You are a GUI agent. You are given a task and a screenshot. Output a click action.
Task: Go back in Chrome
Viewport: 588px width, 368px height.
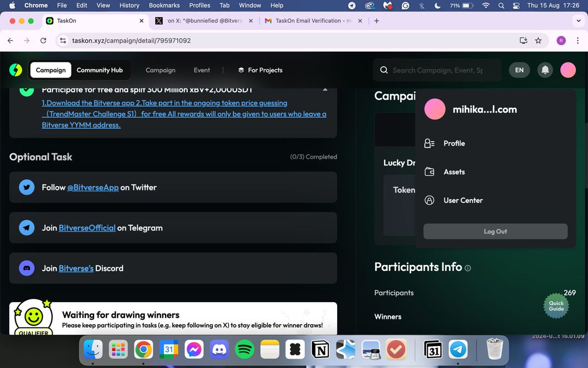(10, 41)
